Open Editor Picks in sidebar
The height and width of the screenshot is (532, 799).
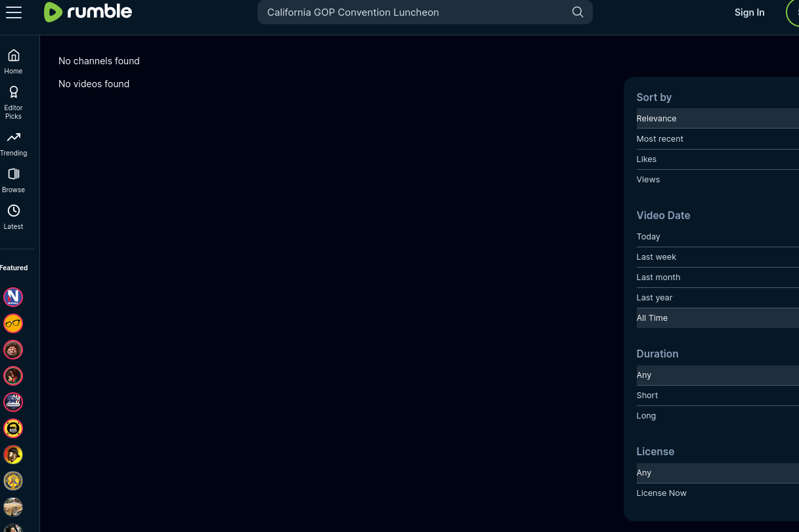[13, 103]
